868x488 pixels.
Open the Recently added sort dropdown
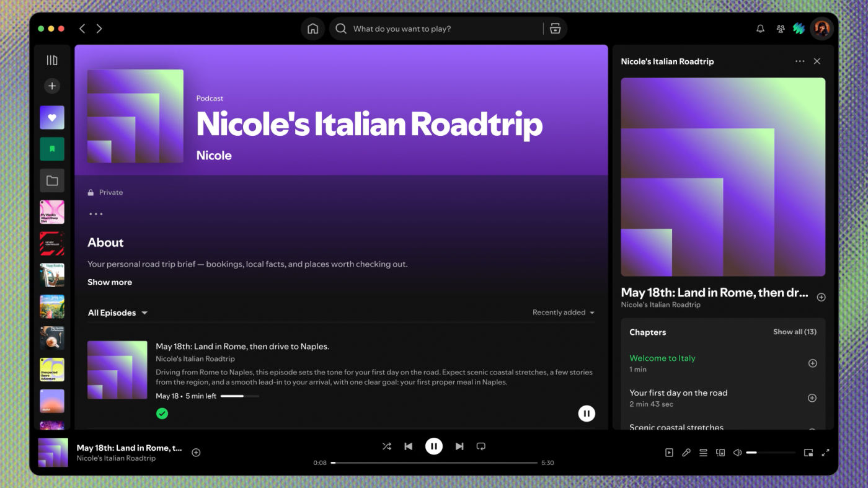(x=564, y=313)
